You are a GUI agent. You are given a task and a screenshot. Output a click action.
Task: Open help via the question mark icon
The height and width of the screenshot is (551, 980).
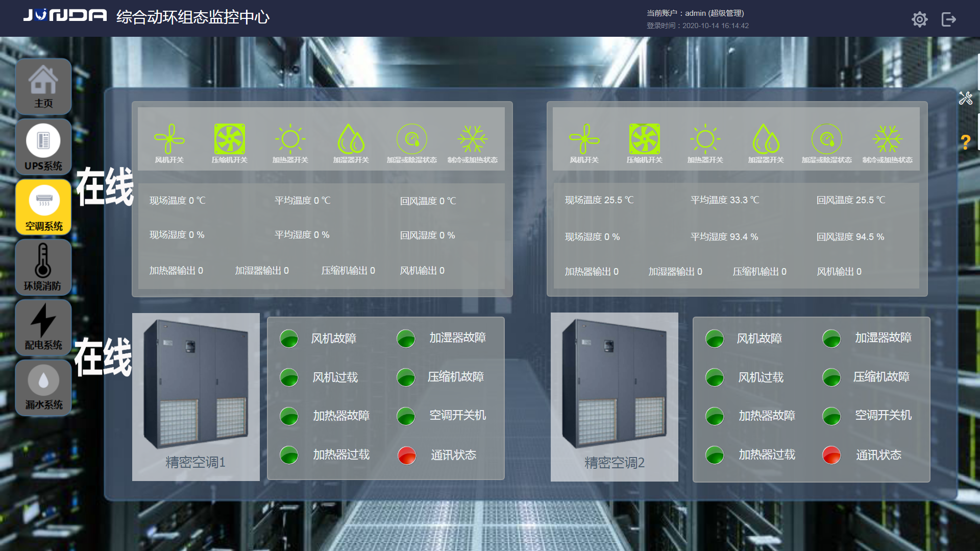point(965,142)
